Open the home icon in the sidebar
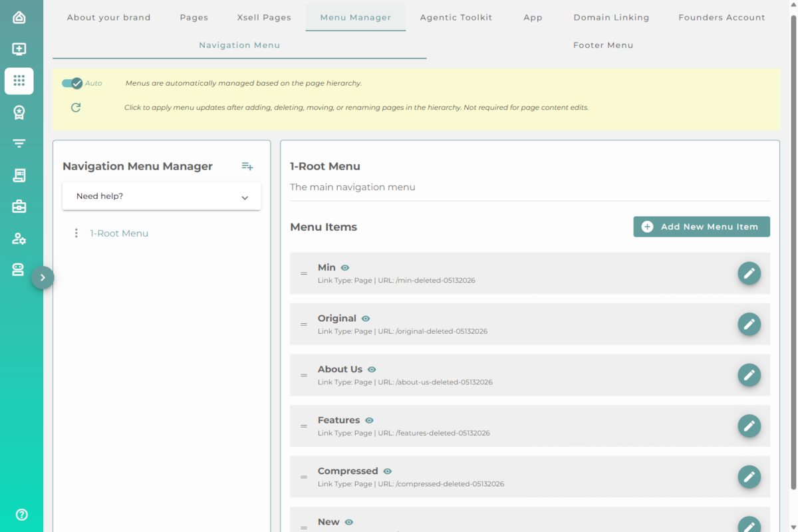This screenshot has width=798, height=532. (x=19, y=17)
